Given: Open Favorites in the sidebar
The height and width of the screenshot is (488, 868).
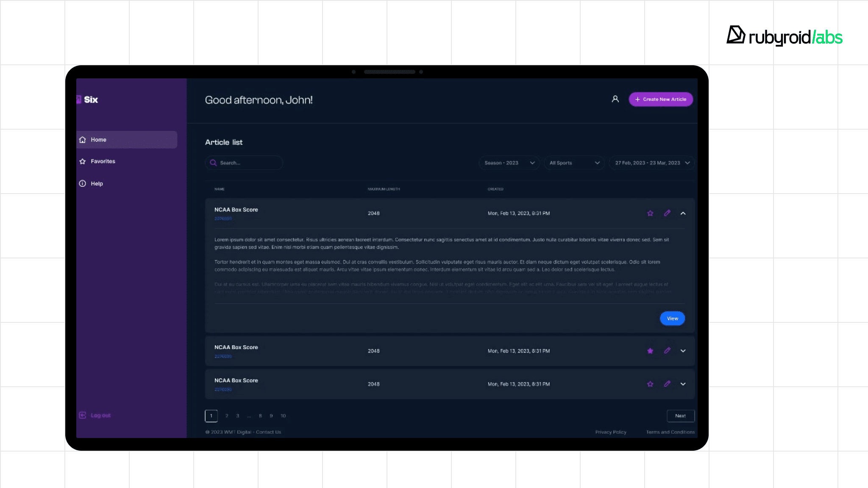Looking at the screenshot, I should pyautogui.click(x=103, y=161).
